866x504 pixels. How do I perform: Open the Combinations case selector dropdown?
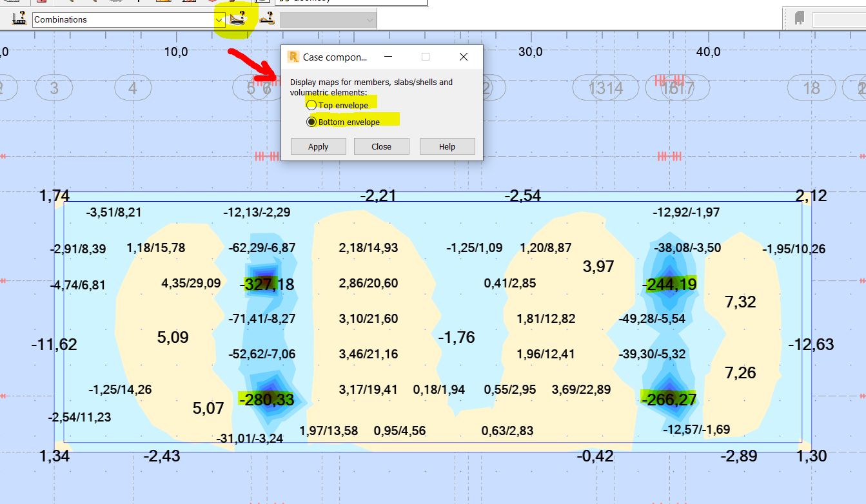[218, 19]
